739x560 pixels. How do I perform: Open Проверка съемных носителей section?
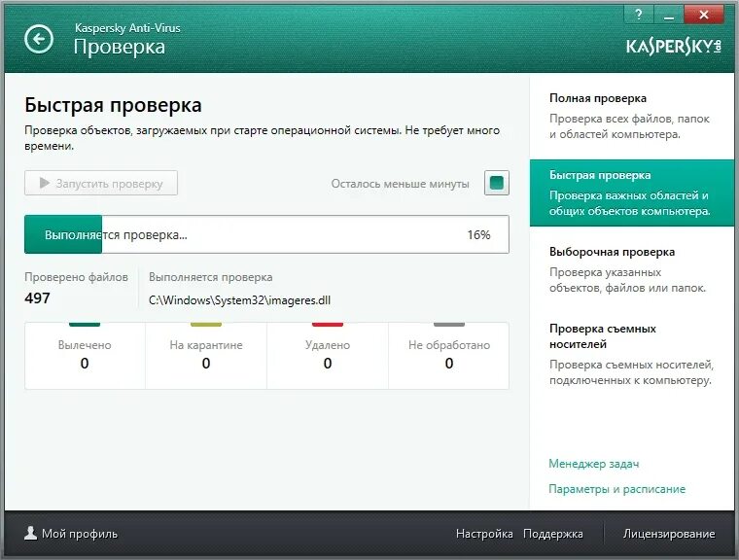click(632, 355)
